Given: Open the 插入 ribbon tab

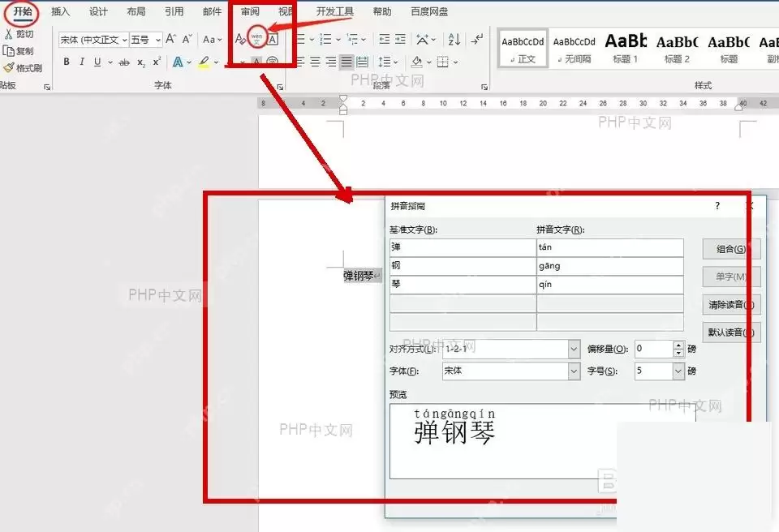Looking at the screenshot, I should [x=61, y=11].
